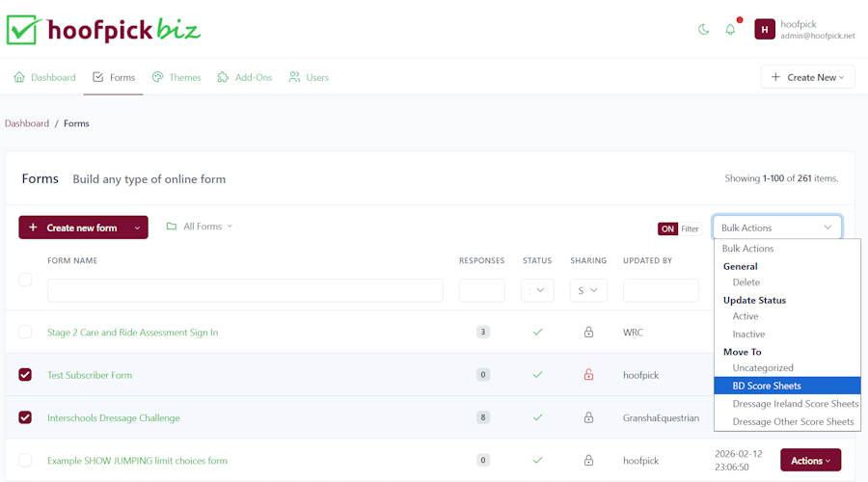The image size is (868, 482).
Task: Click the Themes palette icon
Action: [158, 77]
